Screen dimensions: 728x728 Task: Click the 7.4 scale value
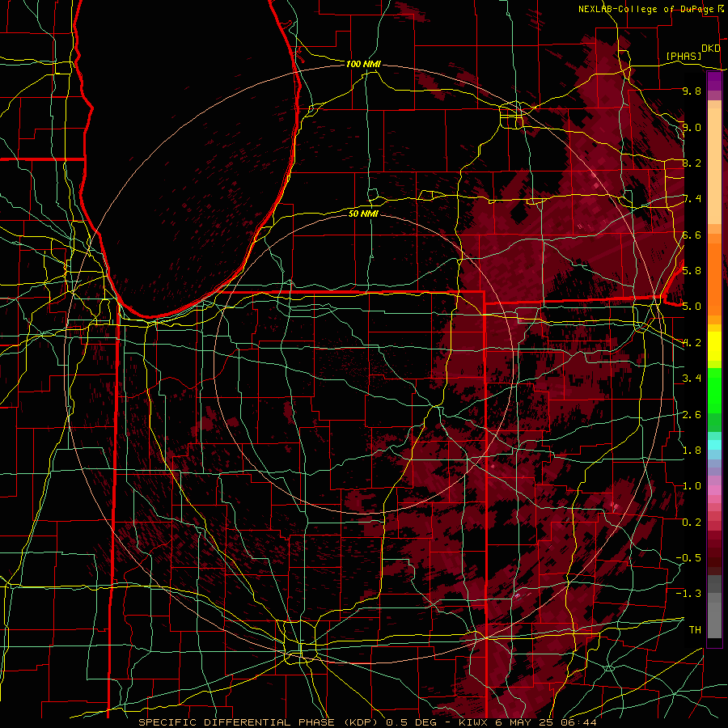pos(692,199)
